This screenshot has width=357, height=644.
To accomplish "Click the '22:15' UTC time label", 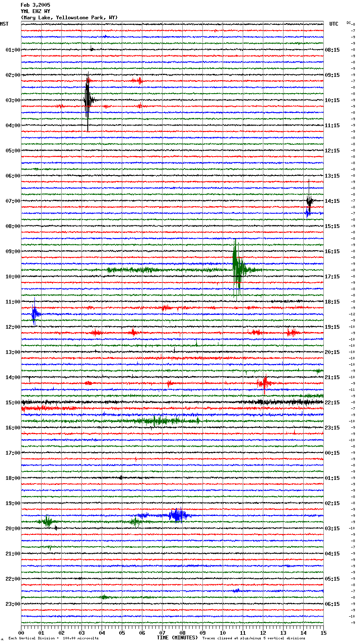I will click(332, 403).
